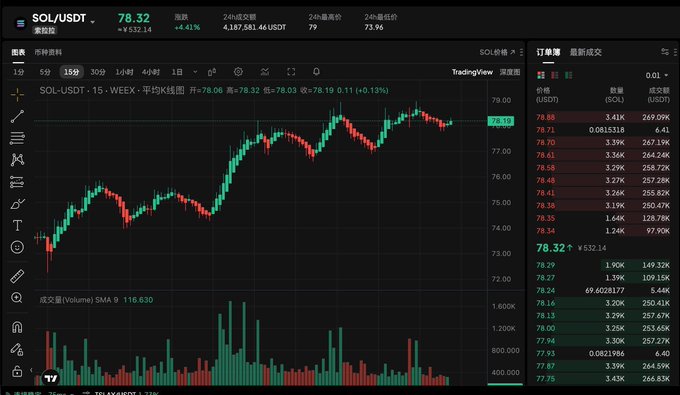The width and height of the screenshot is (680, 395).
Task: Open the indicators menu
Action: pyautogui.click(x=265, y=72)
